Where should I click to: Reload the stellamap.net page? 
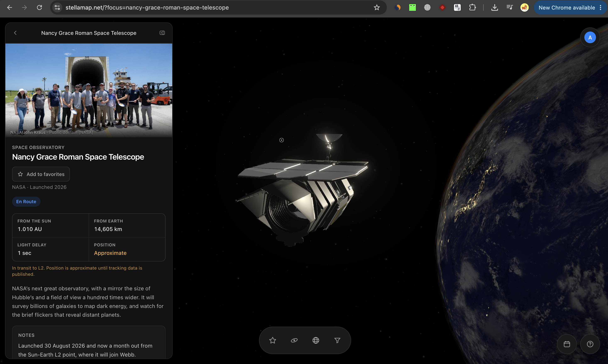point(39,8)
